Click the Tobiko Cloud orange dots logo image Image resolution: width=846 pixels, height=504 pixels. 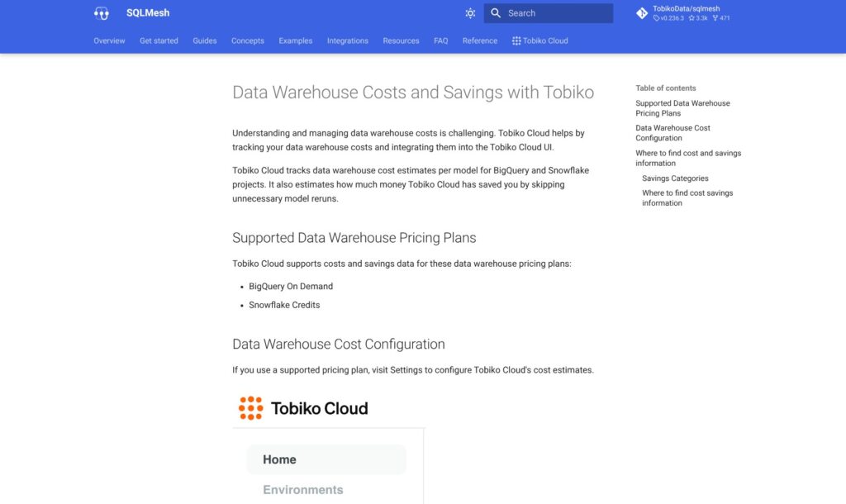click(x=251, y=408)
